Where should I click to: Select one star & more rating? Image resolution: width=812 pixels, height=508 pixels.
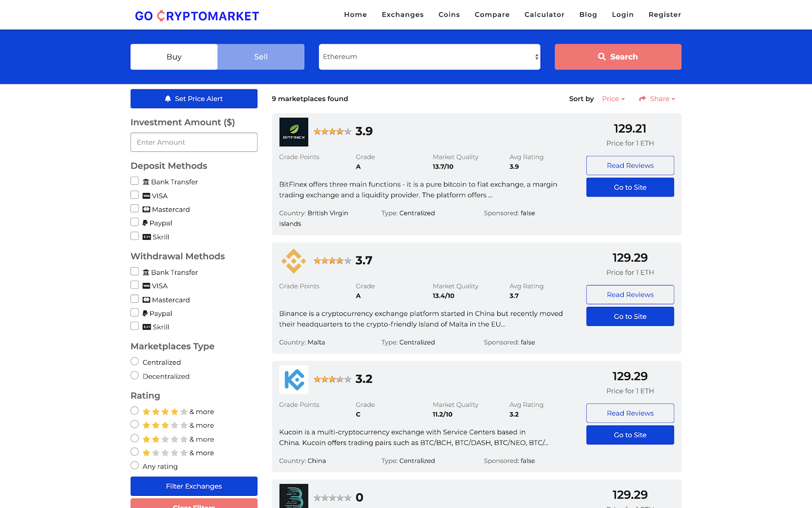point(134,452)
